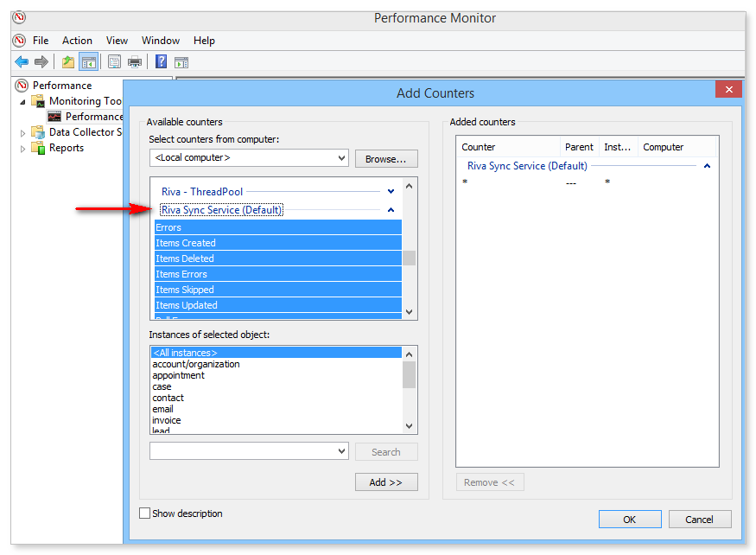Click the Browse... button
The width and height of the screenshot is (756, 555).
[386, 159]
